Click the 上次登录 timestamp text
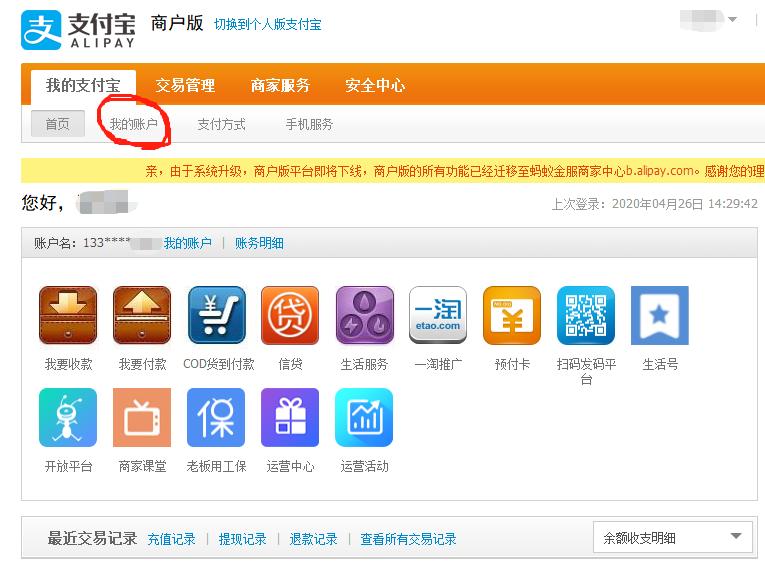Image resolution: width=765 pixels, height=568 pixels. [655, 203]
